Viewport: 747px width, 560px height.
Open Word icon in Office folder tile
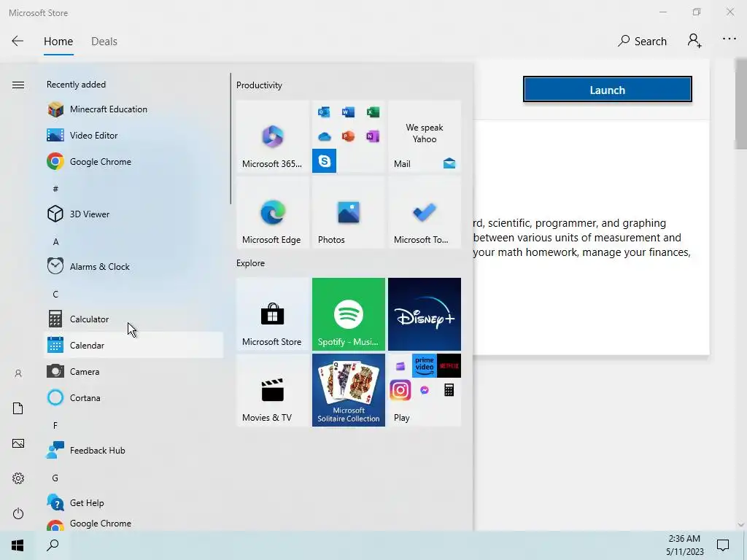pos(348,112)
